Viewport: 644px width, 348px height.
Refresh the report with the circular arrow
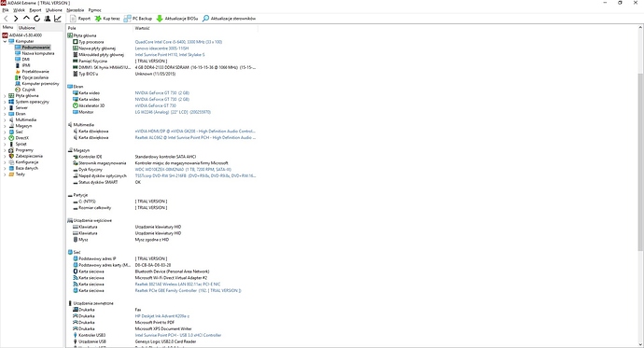coord(36,19)
